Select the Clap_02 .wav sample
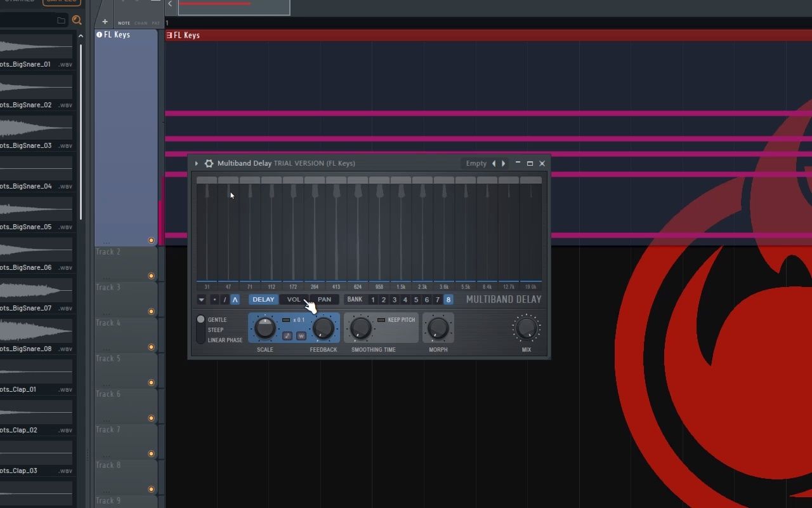Viewport: 812px width, 508px height. tap(36, 431)
